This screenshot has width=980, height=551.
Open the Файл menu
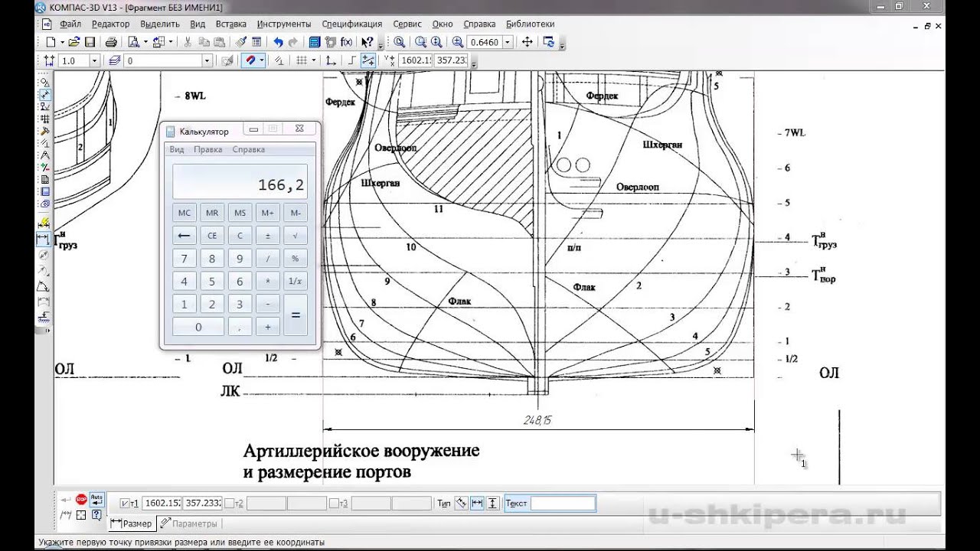click(70, 24)
